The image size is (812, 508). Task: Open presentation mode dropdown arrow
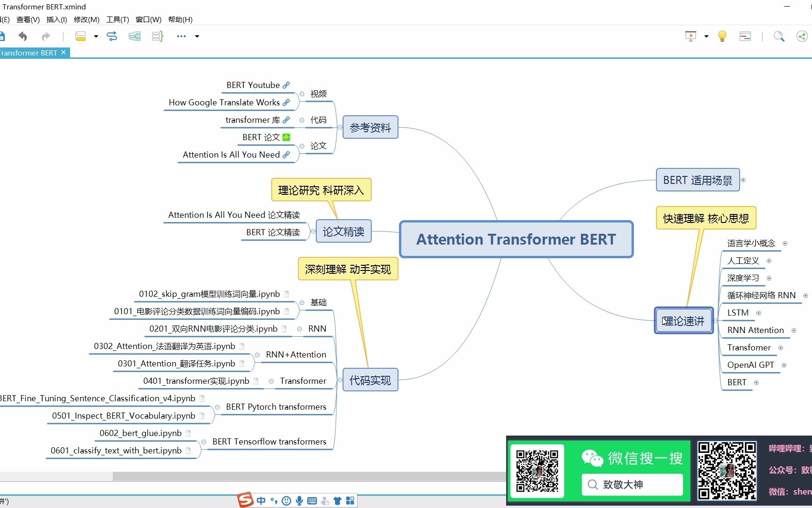pyautogui.click(x=706, y=36)
